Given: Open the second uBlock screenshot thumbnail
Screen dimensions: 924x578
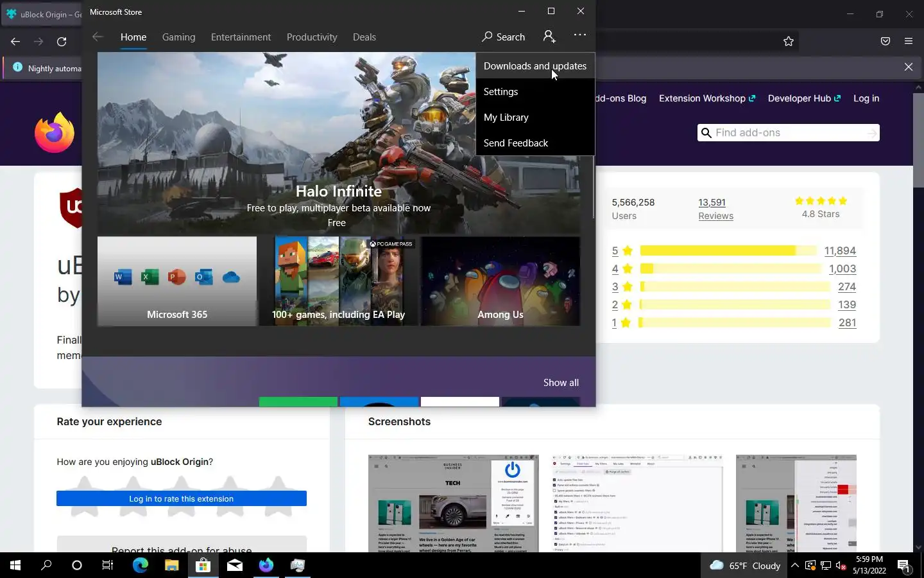Looking at the screenshot, I should 637,504.
